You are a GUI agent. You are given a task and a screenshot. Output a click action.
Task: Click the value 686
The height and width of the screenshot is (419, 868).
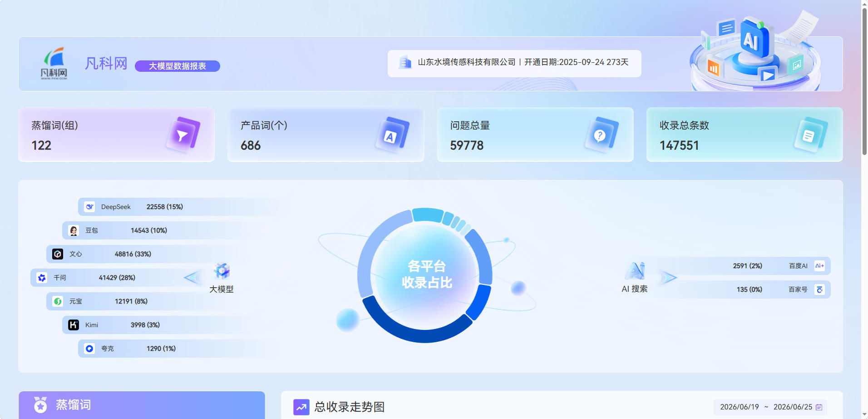[x=251, y=145]
